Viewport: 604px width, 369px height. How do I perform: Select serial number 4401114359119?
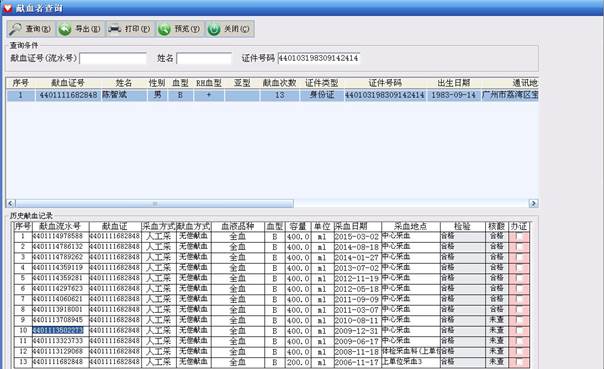[x=60, y=267]
